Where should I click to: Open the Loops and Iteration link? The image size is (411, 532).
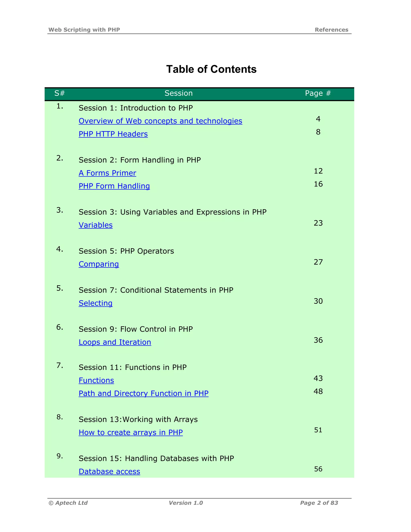[x=115, y=342]
